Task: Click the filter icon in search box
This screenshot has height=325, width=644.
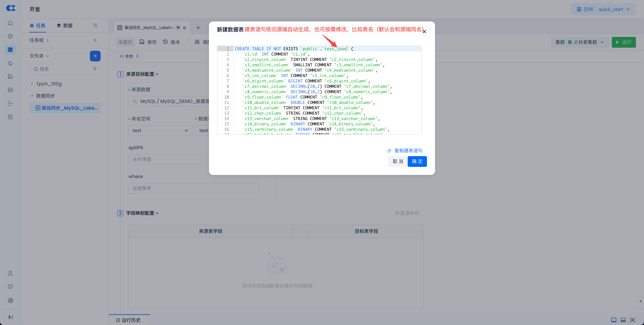Action: pos(95,69)
